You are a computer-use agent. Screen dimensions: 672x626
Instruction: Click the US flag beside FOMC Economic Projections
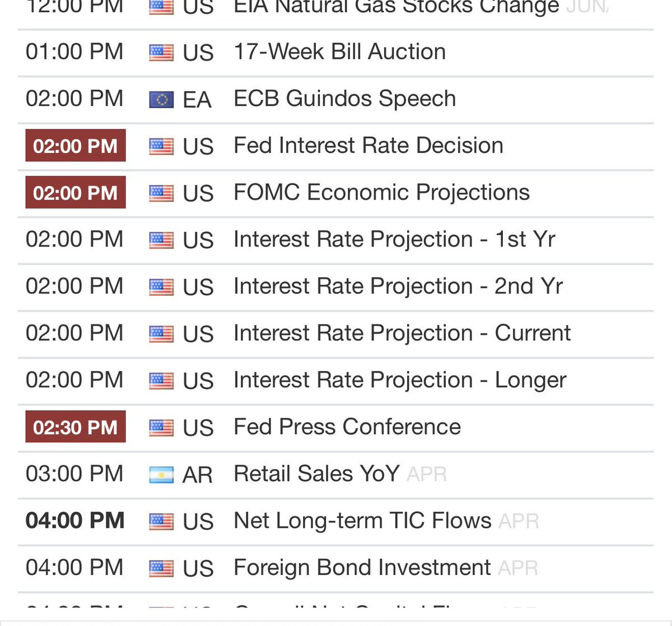(161, 193)
